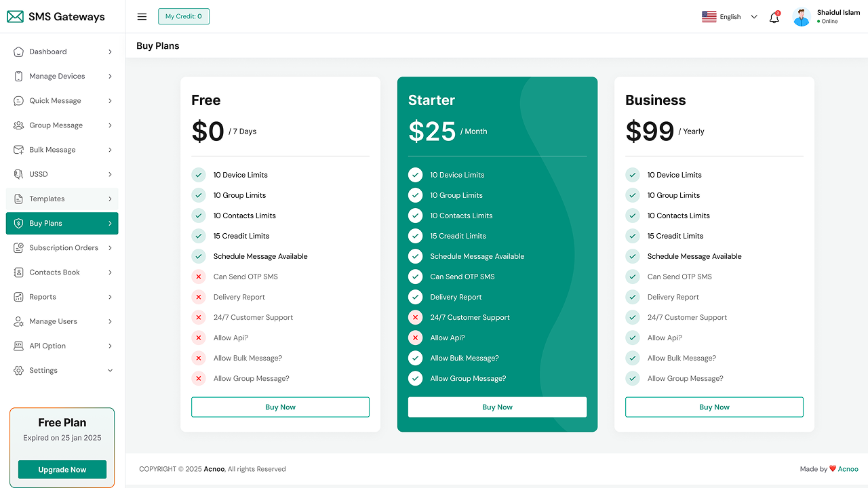Screen dimensions: 868x488
Task: Click the SMS Gateways envelope logo
Action: click(15, 17)
